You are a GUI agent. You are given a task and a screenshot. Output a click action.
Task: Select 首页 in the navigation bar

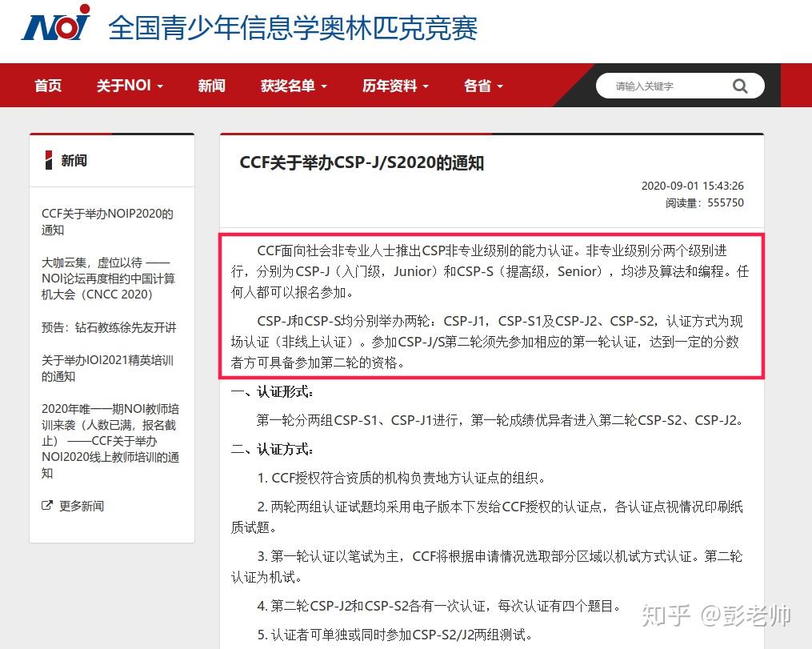point(47,85)
